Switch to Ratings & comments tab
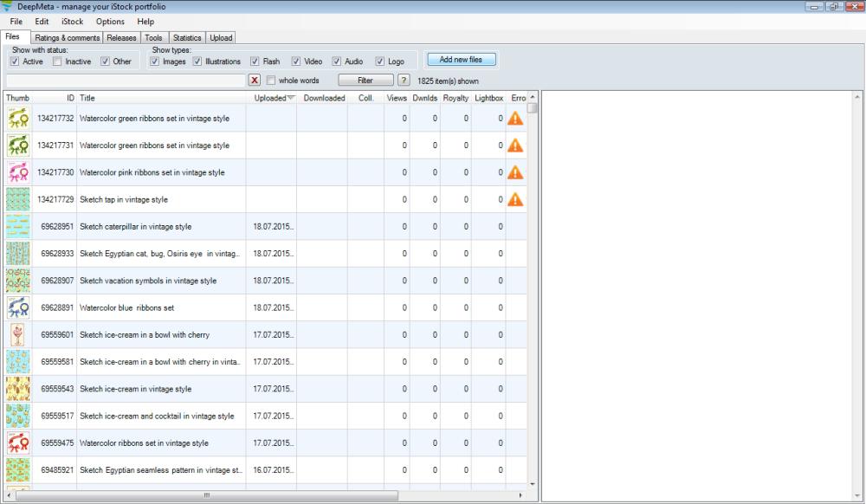866x504 pixels. click(67, 37)
